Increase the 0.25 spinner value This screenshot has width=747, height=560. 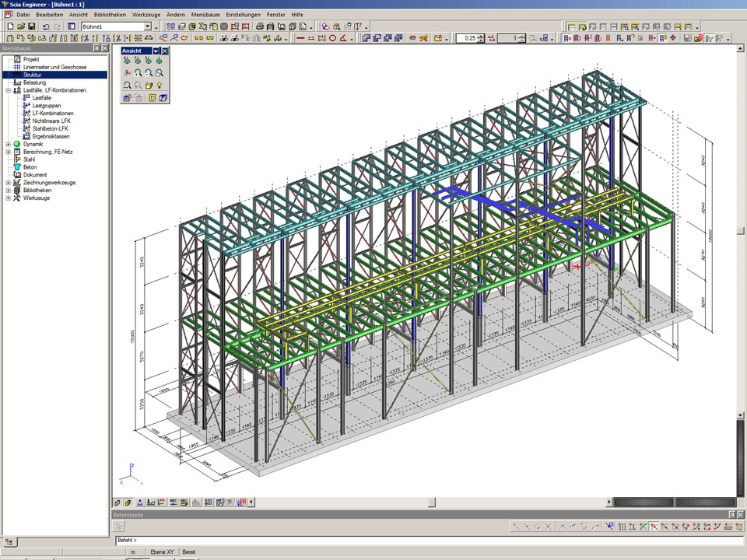pos(481,35)
